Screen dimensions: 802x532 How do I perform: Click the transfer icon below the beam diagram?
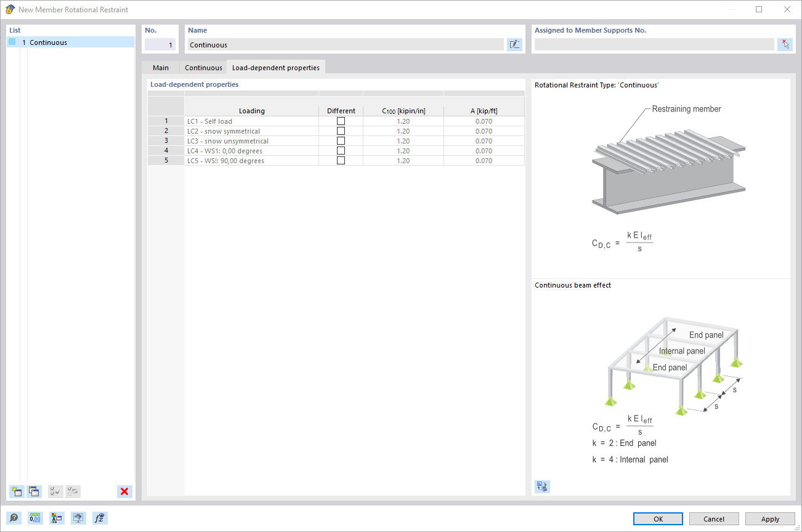point(541,486)
